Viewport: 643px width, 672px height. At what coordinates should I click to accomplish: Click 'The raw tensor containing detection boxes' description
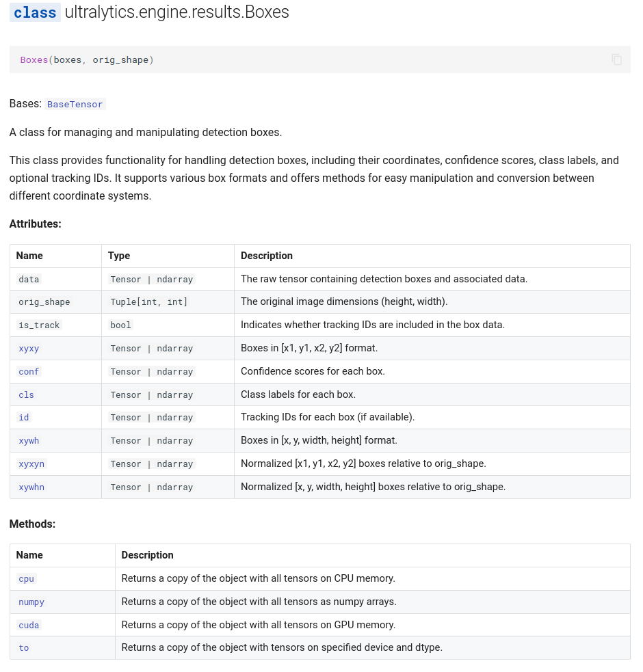coord(384,278)
